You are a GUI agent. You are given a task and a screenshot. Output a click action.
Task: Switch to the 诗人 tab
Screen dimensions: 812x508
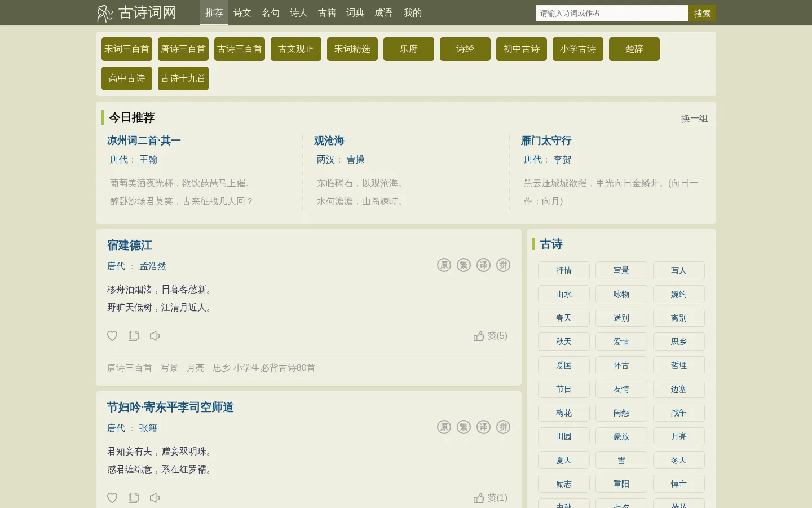pos(299,12)
